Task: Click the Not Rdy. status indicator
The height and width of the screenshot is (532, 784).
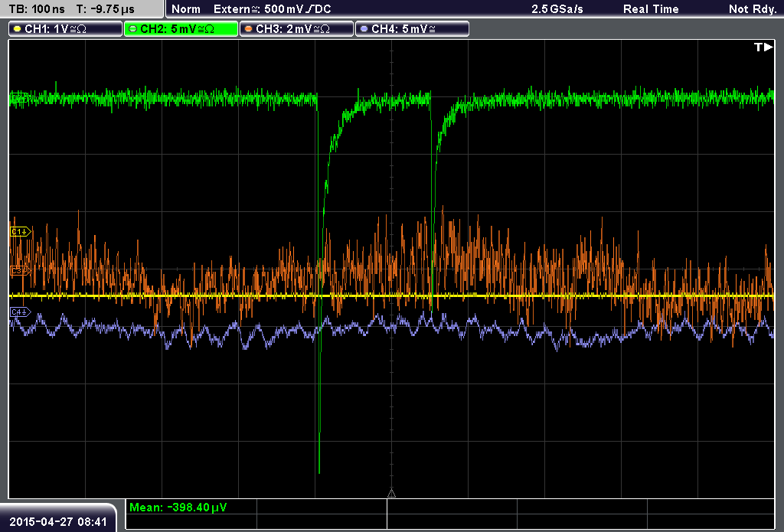Action: (753, 9)
